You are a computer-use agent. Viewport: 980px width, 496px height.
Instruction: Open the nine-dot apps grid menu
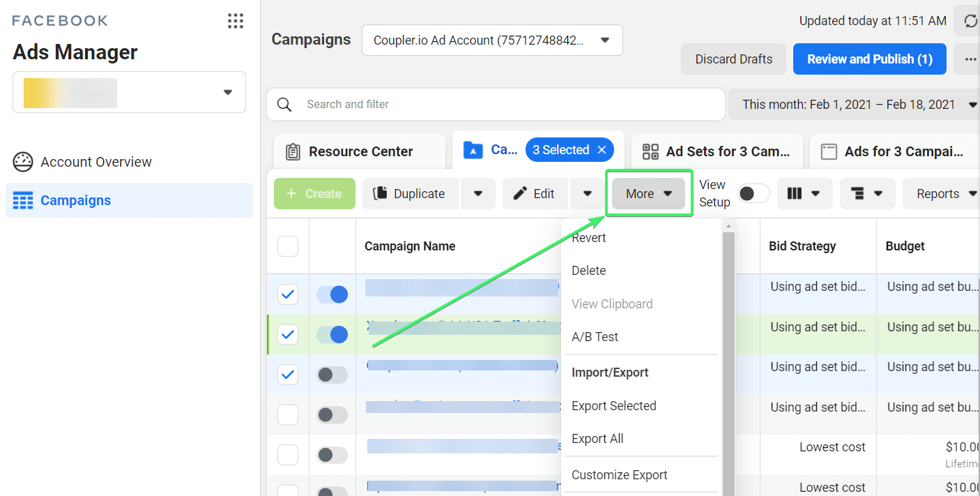pyautogui.click(x=236, y=21)
